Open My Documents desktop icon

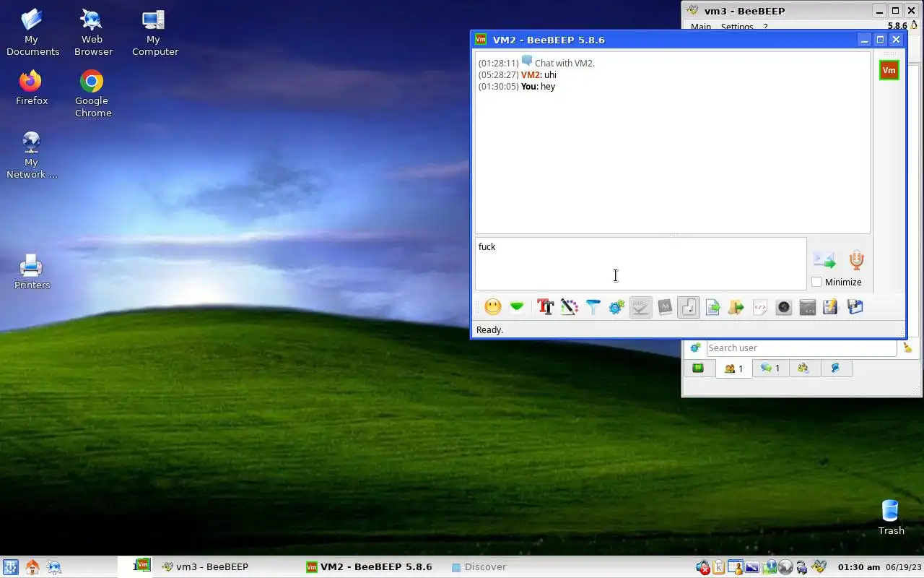click(x=32, y=33)
